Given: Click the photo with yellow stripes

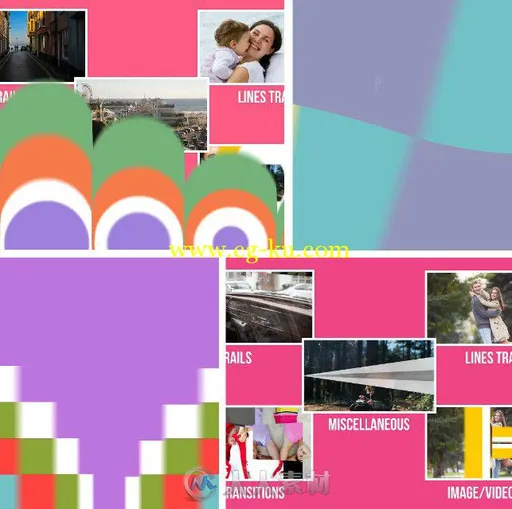Looking at the screenshot, I should tap(469, 443).
